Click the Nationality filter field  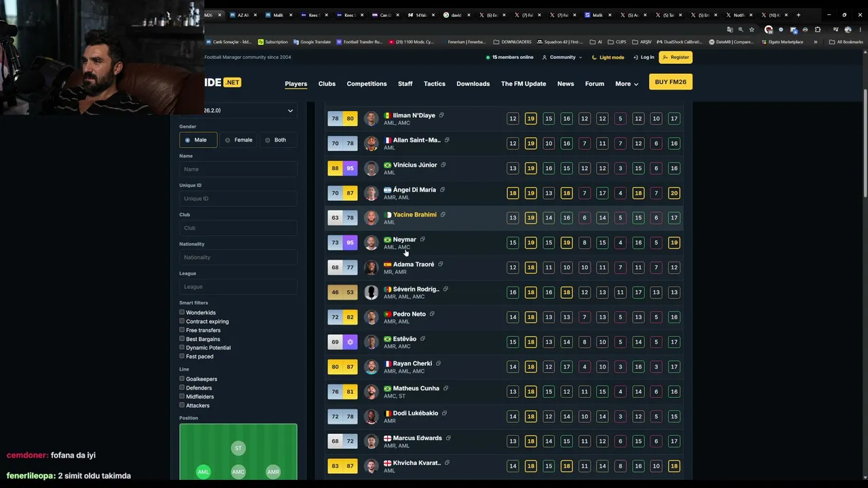238,258
